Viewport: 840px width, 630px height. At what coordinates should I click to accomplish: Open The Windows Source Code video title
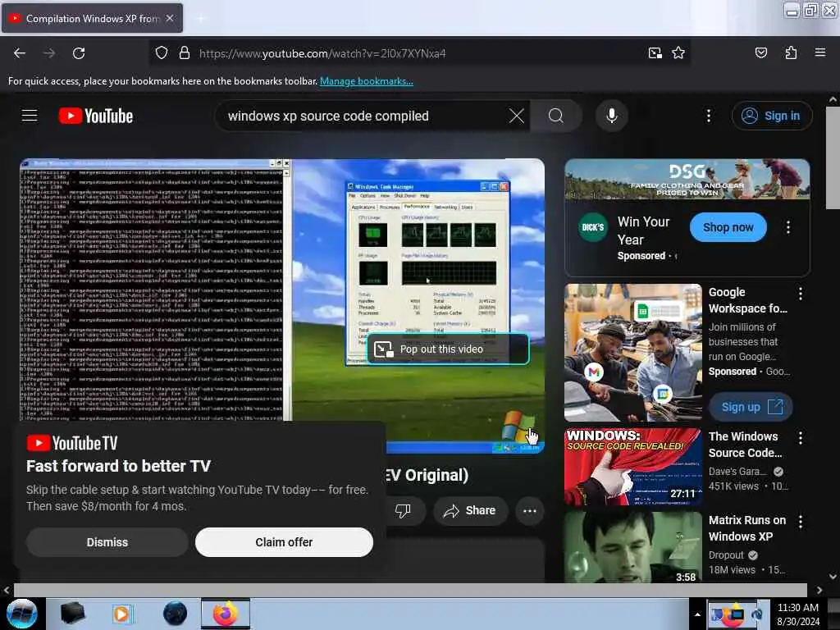[x=745, y=445]
